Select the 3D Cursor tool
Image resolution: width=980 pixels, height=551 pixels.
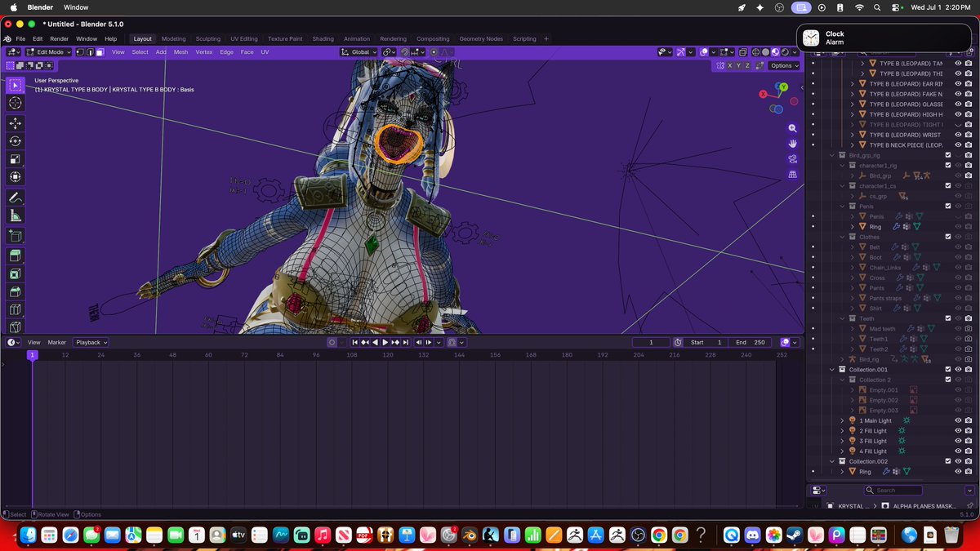click(x=16, y=104)
